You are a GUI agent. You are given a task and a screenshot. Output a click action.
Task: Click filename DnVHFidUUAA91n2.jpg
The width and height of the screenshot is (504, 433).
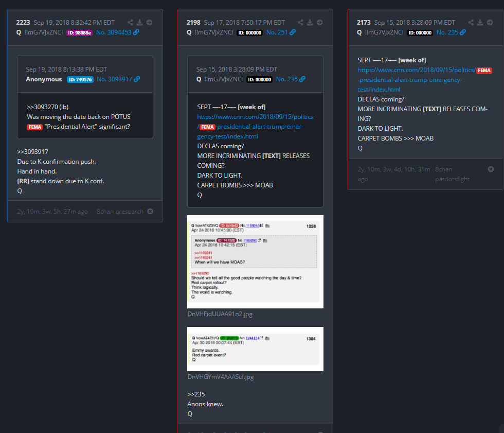click(220, 314)
